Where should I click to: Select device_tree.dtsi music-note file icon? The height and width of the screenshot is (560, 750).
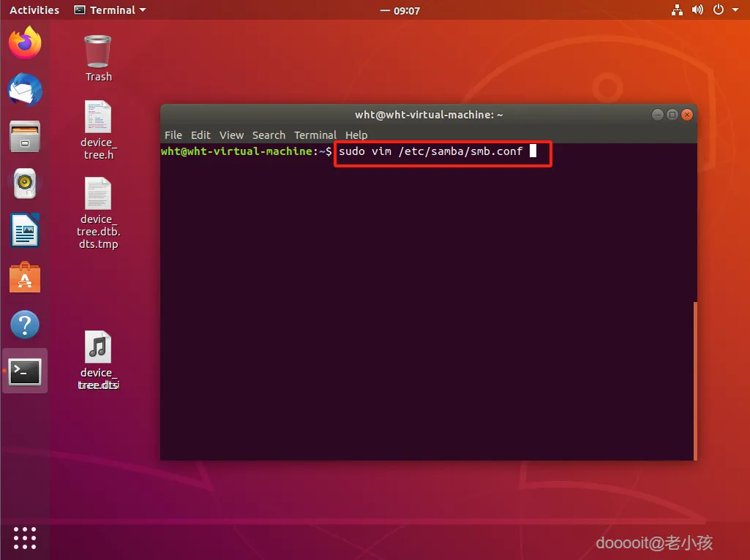click(98, 360)
